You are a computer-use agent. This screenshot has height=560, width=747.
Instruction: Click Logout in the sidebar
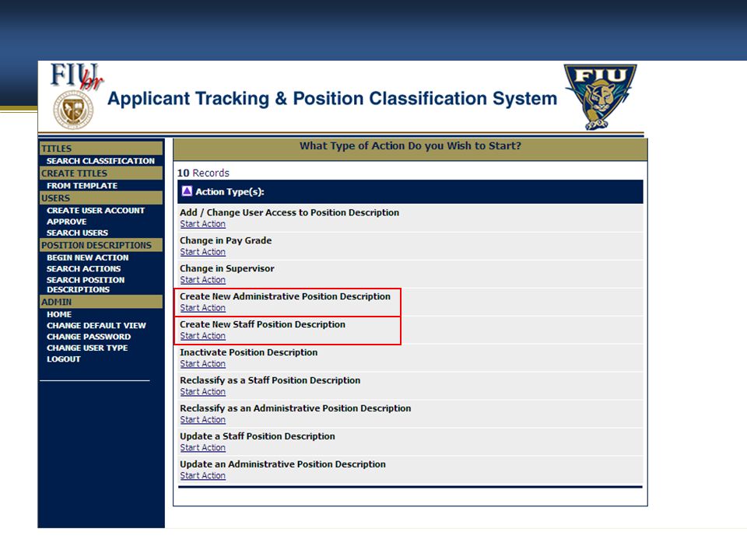coord(63,359)
